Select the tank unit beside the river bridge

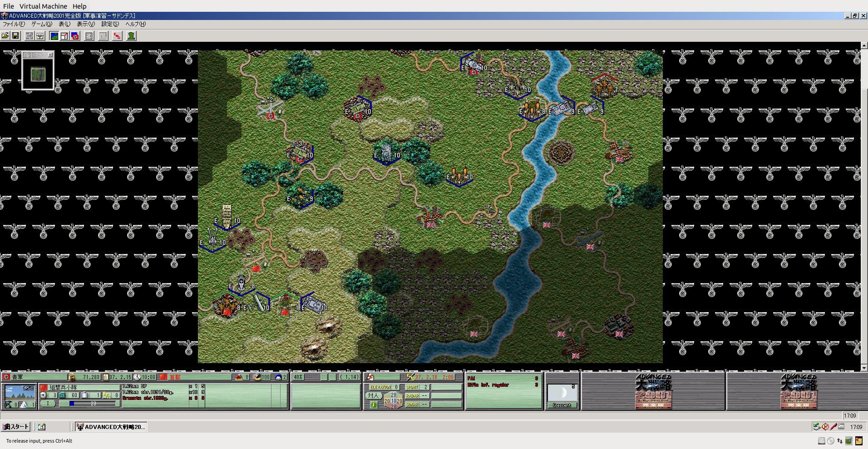pos(562,109)
